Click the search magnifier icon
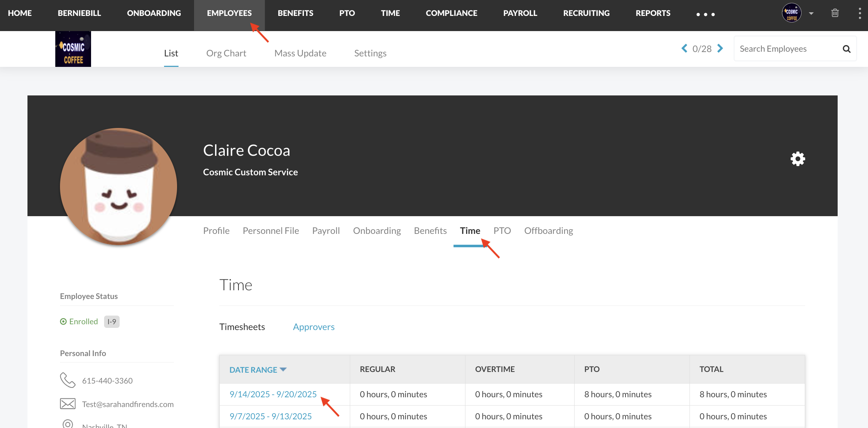 [x=847, y=49]
